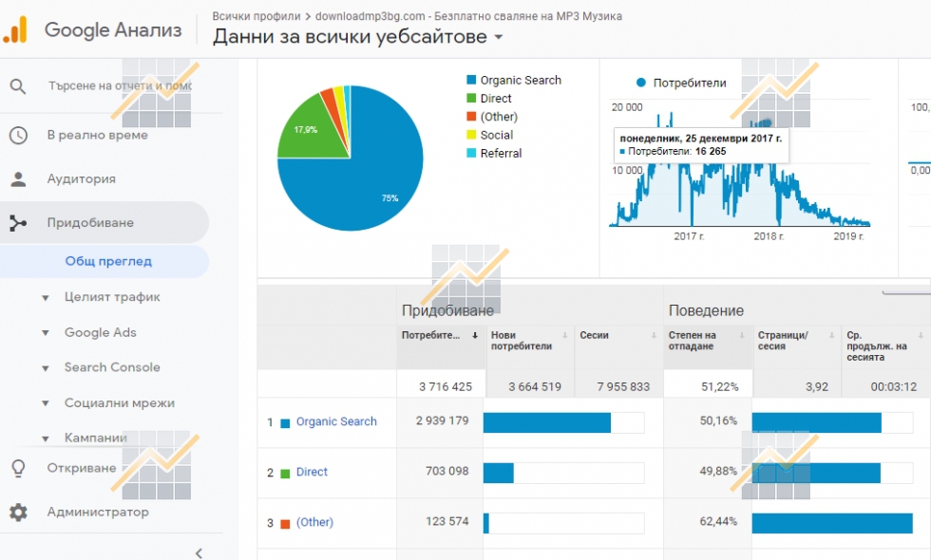Click the clock icon for real-time reports

(x=18, y=135)
